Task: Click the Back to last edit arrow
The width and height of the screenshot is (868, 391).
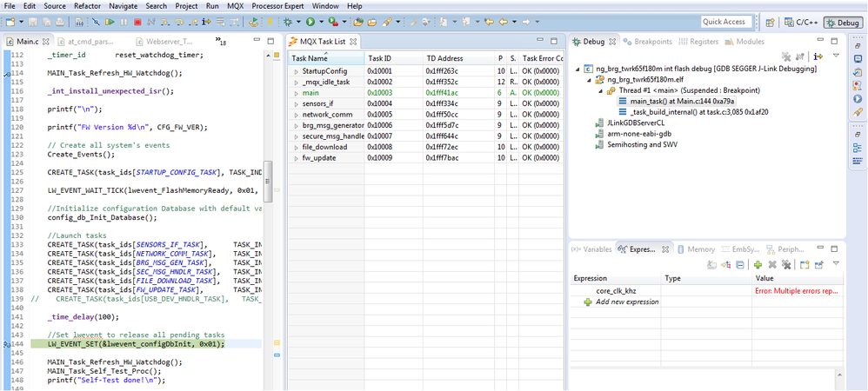Action: (489, 22)
